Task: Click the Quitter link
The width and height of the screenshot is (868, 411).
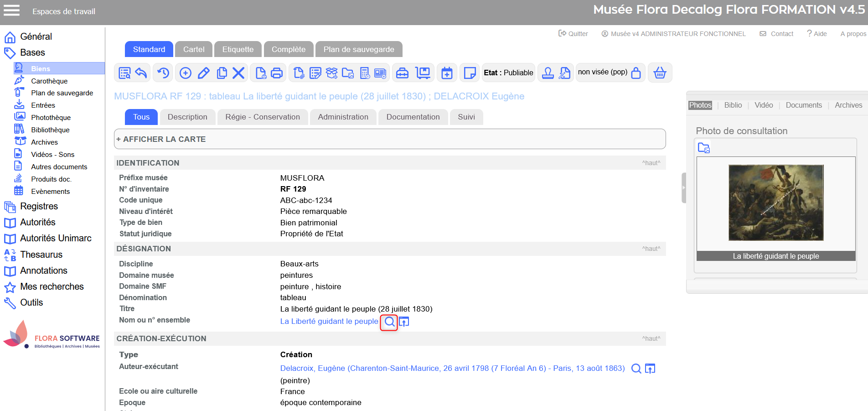Action: click(x=573, y=34)
